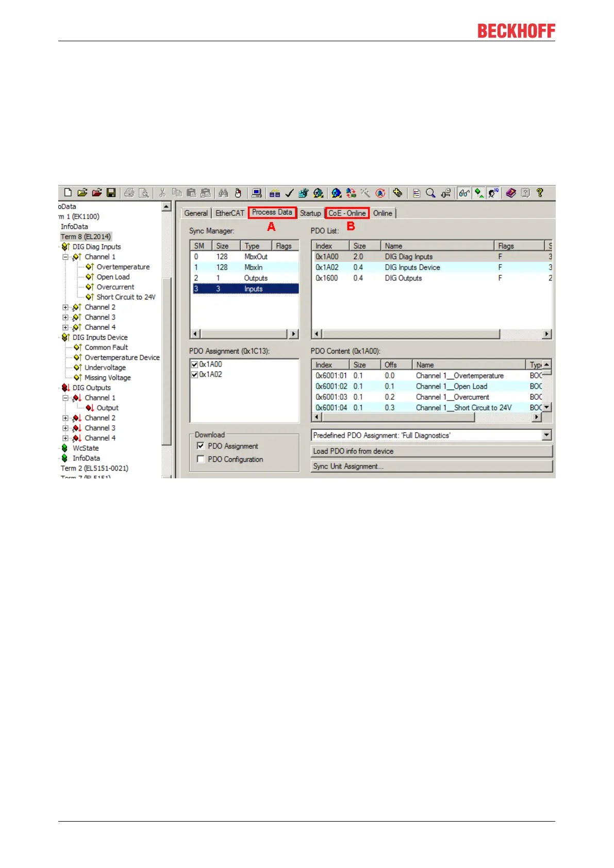Uncheck the 0x1A02 PDO assignment checkbox
The height and width of the screenshot is (868, 614).
click(195, 375)
